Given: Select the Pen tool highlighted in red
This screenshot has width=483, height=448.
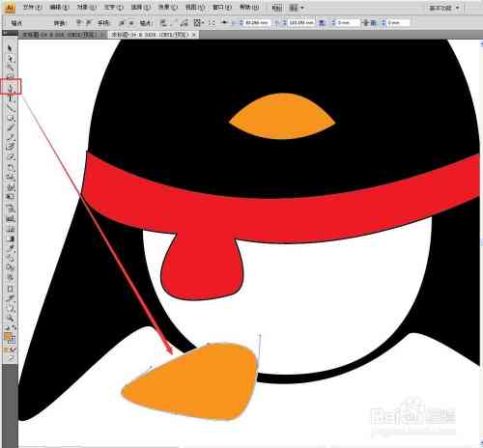Looking at the screenshot, I should [11, 87].
